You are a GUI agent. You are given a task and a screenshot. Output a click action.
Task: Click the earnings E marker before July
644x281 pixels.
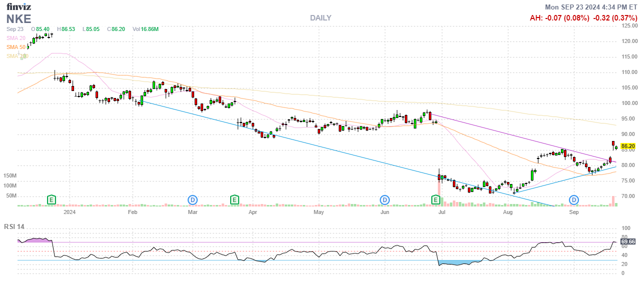click(x=436, y=200)
